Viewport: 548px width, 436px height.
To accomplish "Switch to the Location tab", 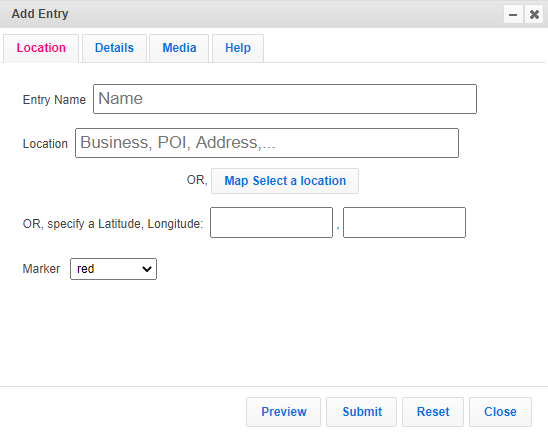I will (41, 48).
